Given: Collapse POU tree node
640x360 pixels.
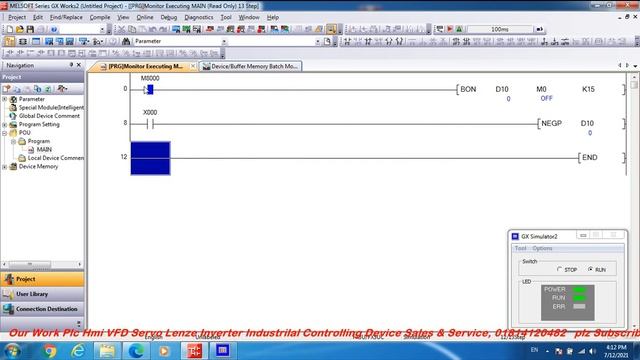Looking at the screenshot, I should pos(4,133).
